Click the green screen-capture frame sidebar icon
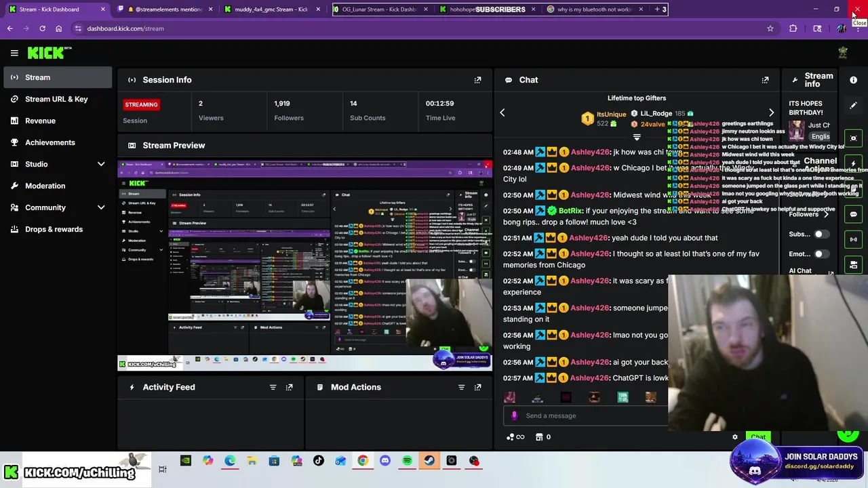The image size is (868, 488). 853,138
